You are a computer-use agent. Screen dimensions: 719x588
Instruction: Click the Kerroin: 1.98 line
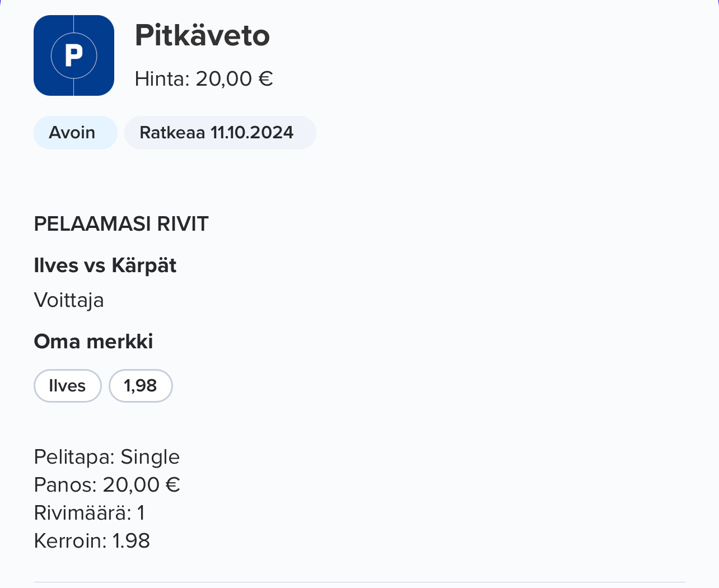click(x=92, y=541)
